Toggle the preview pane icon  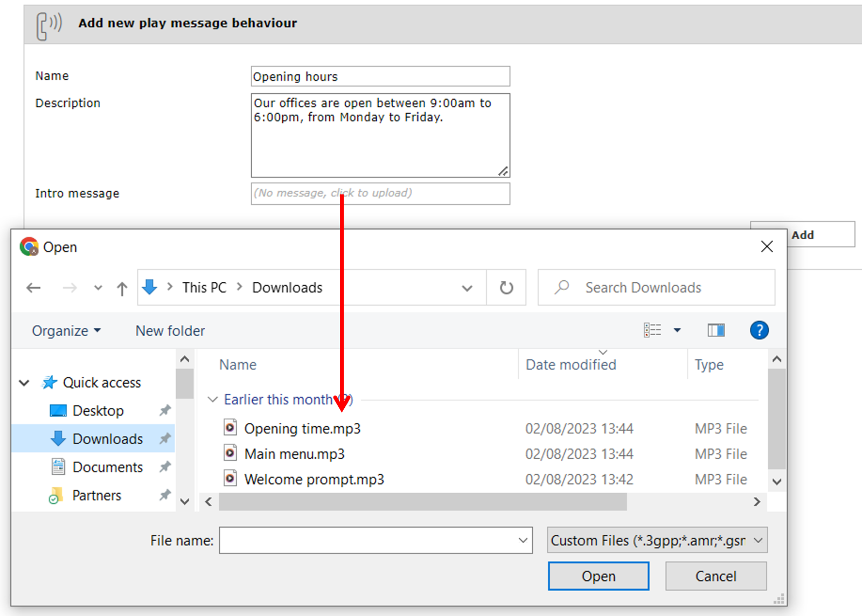pos(715,330)
